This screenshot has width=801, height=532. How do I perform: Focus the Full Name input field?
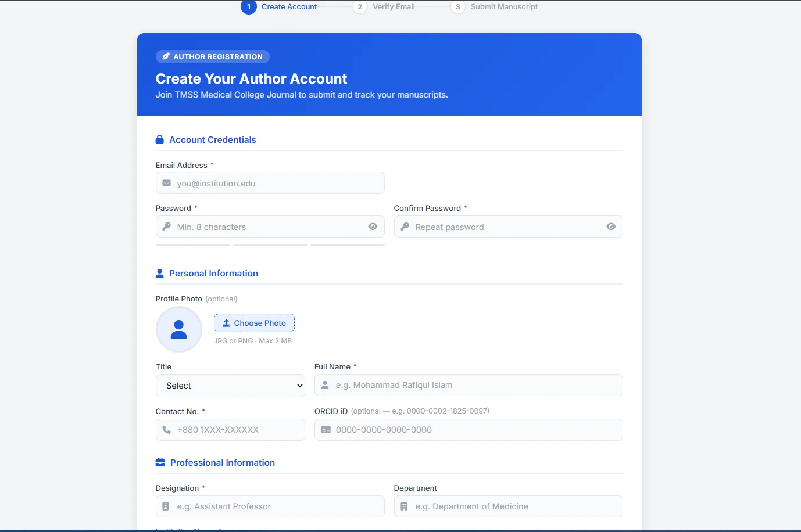(469, 385)
